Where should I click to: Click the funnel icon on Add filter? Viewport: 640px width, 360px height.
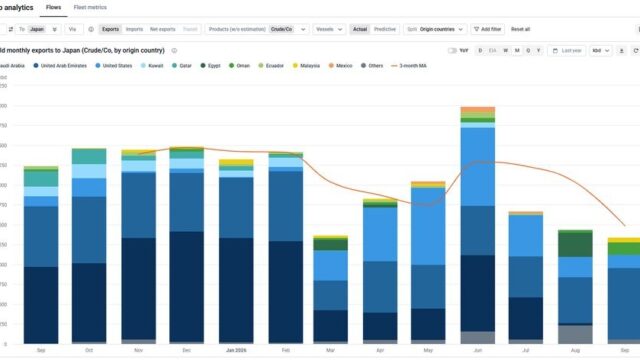pos(476,29)
